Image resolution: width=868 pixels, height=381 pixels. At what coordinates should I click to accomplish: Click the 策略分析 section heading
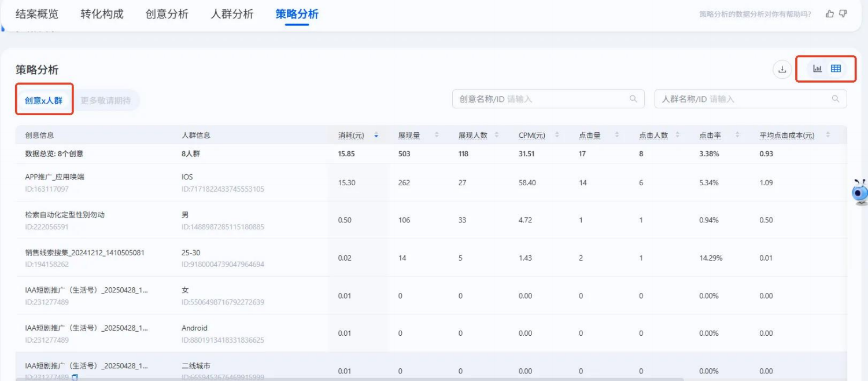(37, 69)
